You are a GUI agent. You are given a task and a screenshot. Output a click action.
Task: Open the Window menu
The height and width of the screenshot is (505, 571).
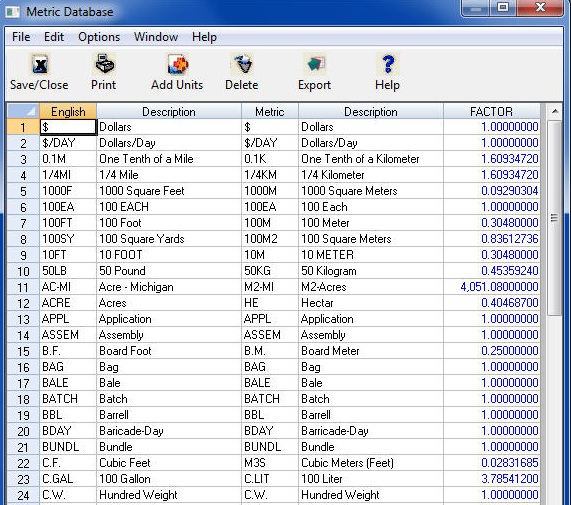pos(156,37)
